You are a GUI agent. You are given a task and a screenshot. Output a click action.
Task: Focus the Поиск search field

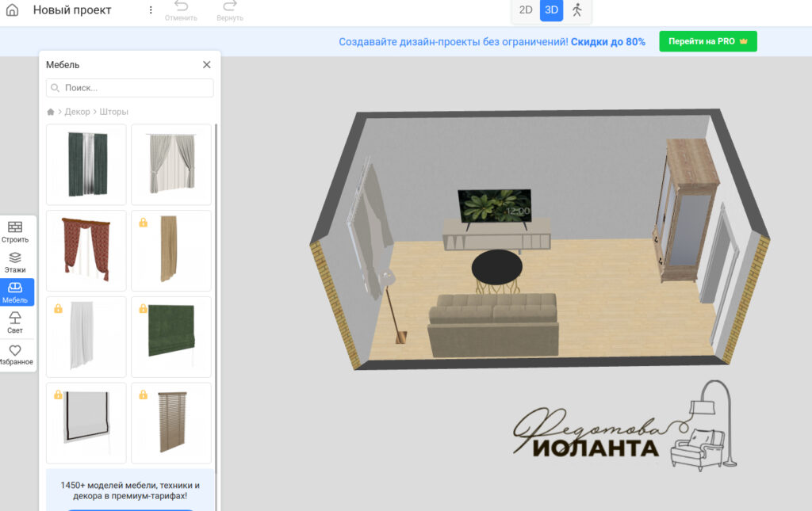[x=130, y=88]
